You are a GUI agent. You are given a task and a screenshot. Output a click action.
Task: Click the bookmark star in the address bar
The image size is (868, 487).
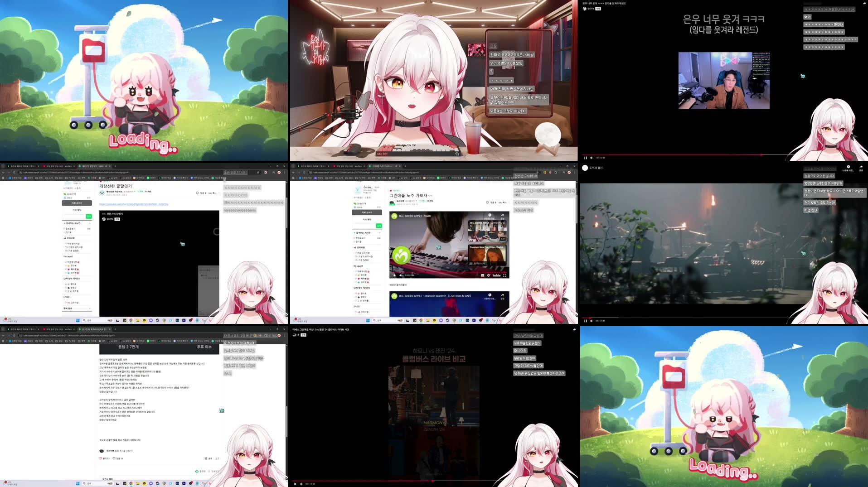tap(258, 172)
